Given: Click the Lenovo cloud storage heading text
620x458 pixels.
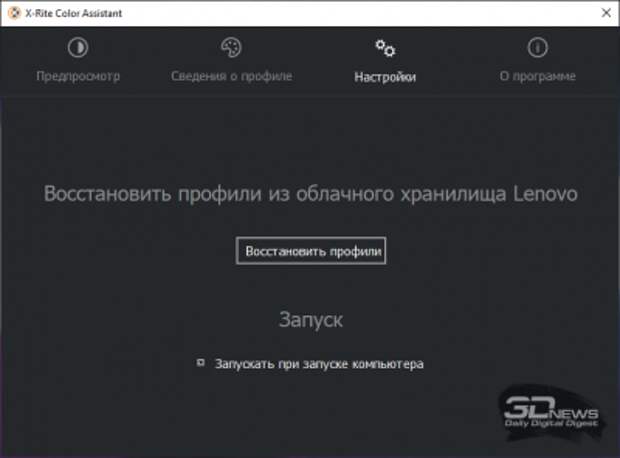Looking at the screenshot, I should point(310,194).
